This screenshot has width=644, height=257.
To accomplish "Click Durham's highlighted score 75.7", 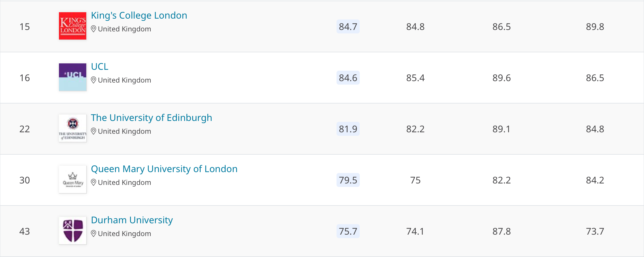I will point(348,231).
